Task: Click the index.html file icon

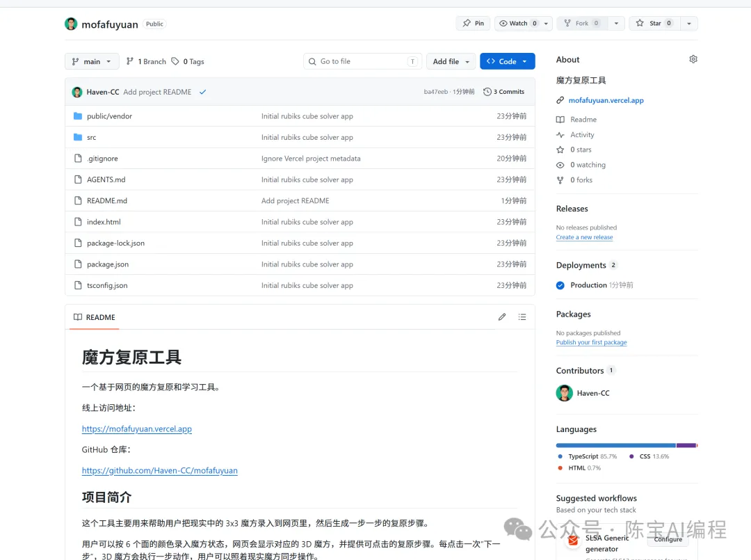Action: pyautogui.click(x=78, y=222)
